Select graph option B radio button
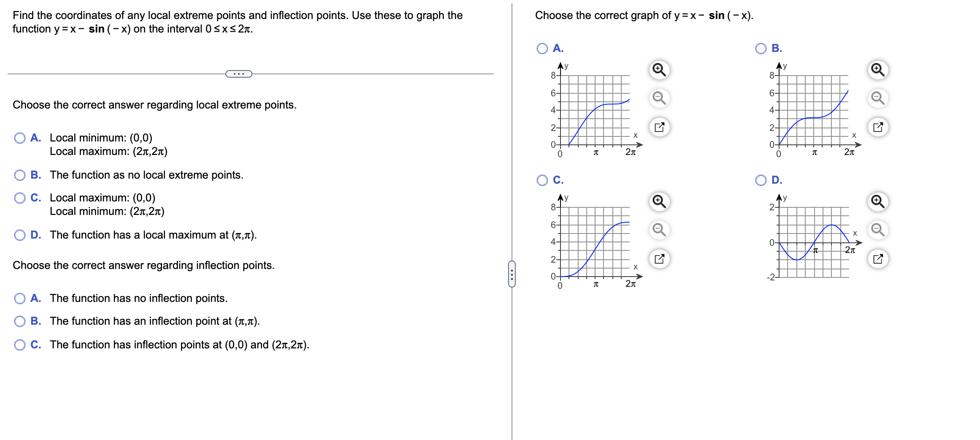 coord(761,49)
